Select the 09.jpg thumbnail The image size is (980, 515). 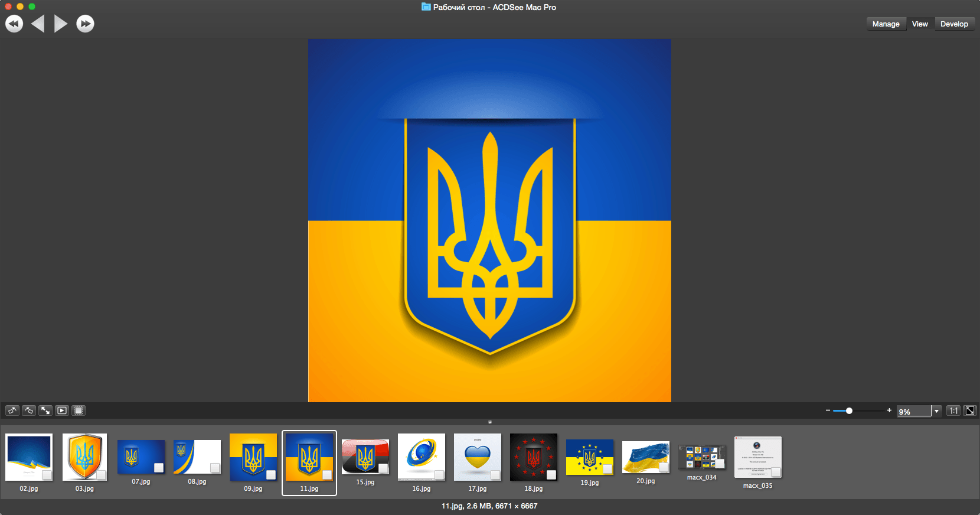pos(253,457)
